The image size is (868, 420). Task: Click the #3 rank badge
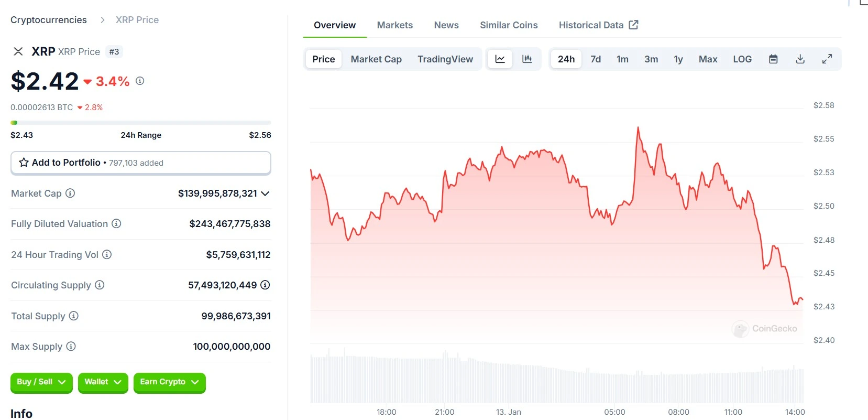tap(114, 51)
